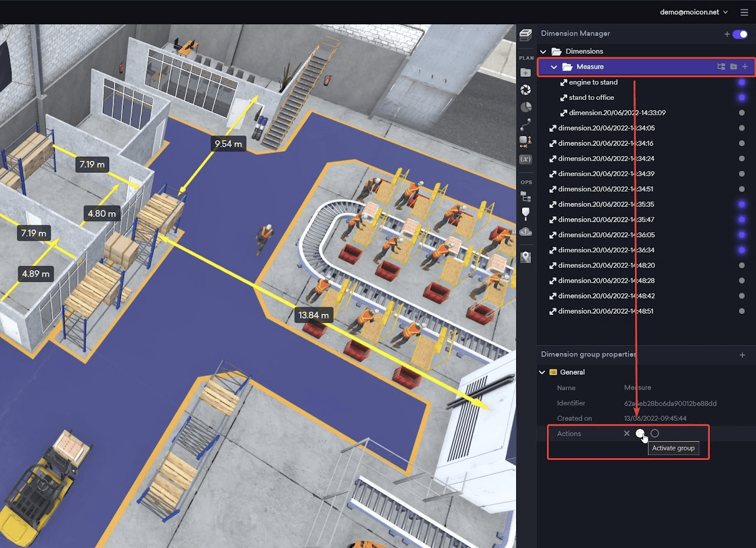Collapse the Dimensions root folder
This screenshot has height=548, width=756.
point(543,51)
